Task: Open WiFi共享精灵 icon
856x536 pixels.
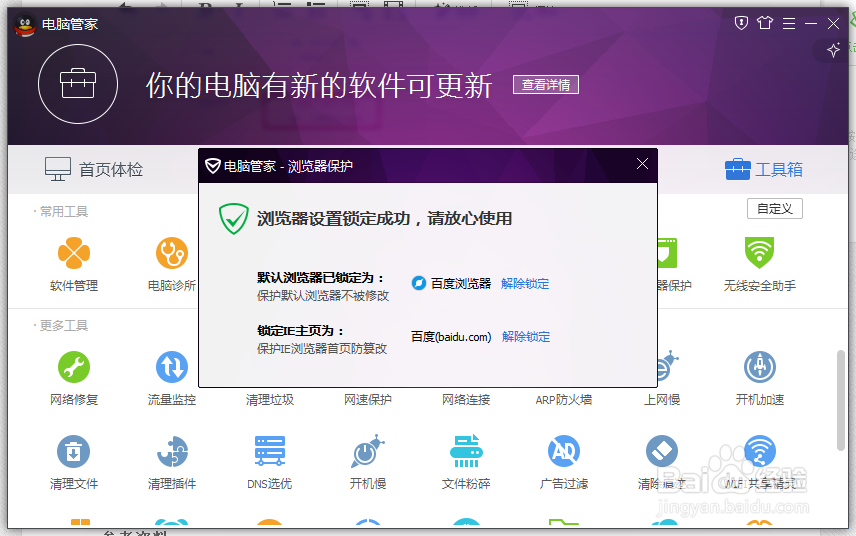Action: pyautogui.click(x=760, y=451)
